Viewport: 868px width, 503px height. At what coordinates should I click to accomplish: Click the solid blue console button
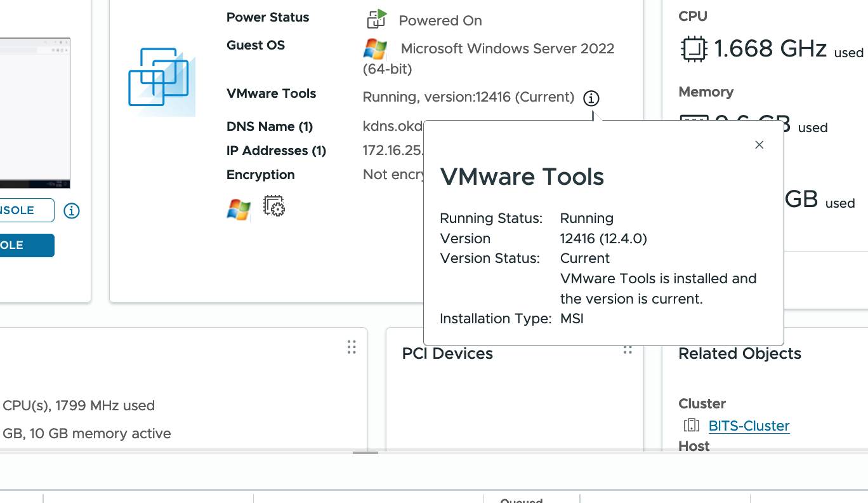click(x=27, y=246)
